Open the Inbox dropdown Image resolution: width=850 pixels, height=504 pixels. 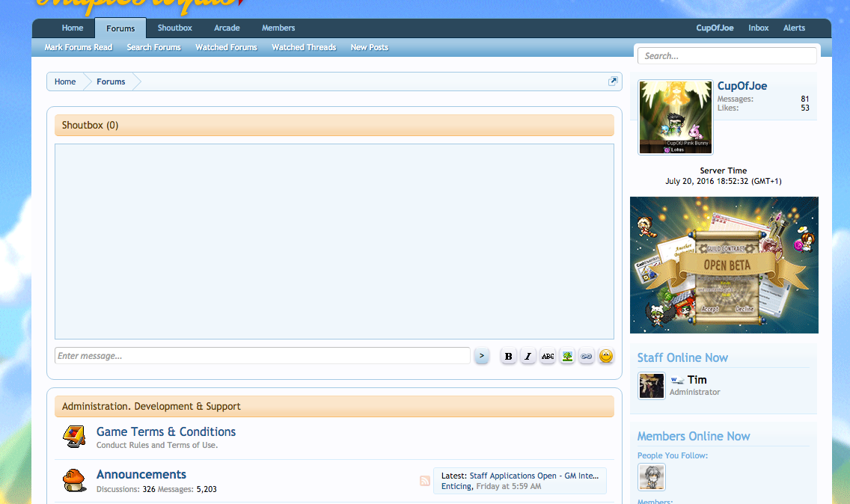(758, 28)
